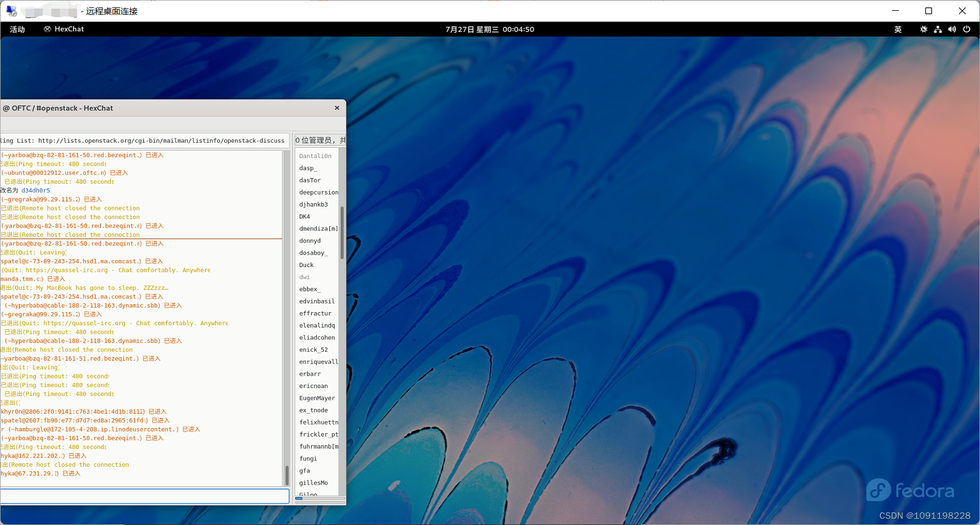The height and width of the screenshot is (525, 980).
Task: Click the HexChat window title bar text
Action: pyautogui.click(x=58, y=108)
